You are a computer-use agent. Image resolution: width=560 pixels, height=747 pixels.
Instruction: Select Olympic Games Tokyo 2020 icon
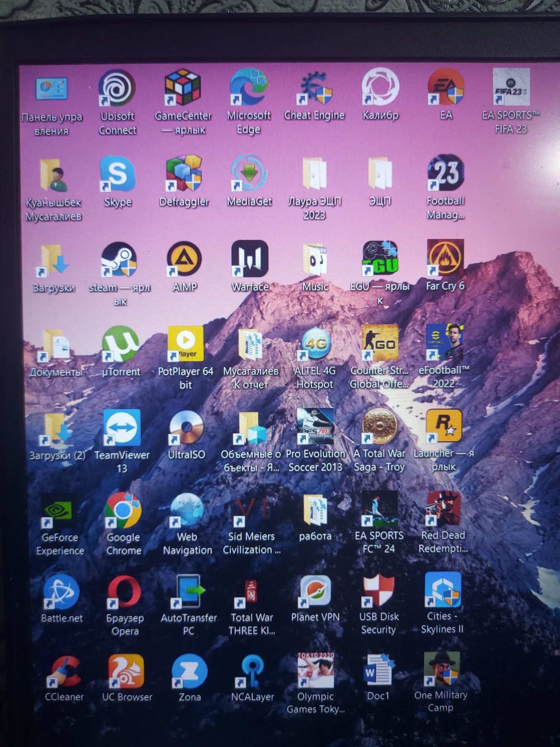[x=315, y=670]
